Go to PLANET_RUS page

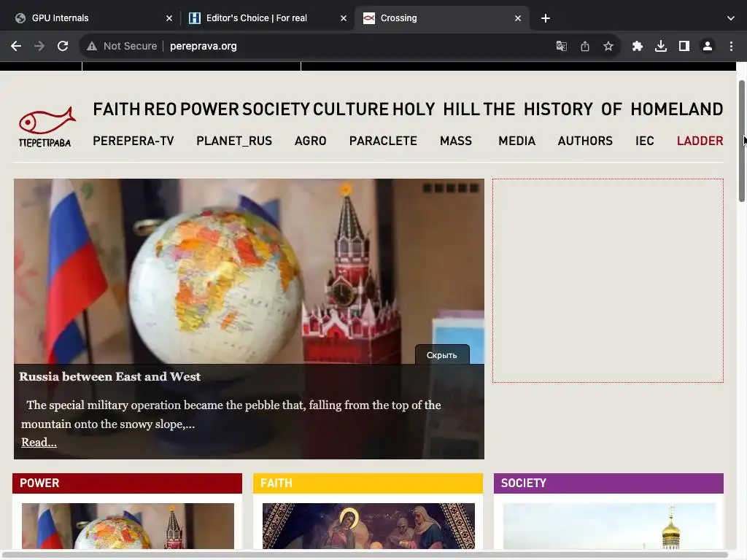pos(234,141)
